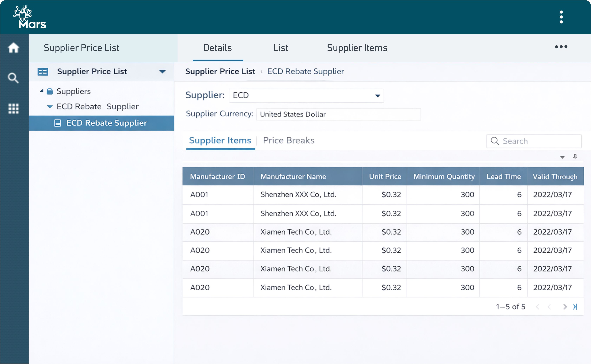The image size is (591, 364).
Task: Click the pin icon above the table
Action: tap(575, 157)
